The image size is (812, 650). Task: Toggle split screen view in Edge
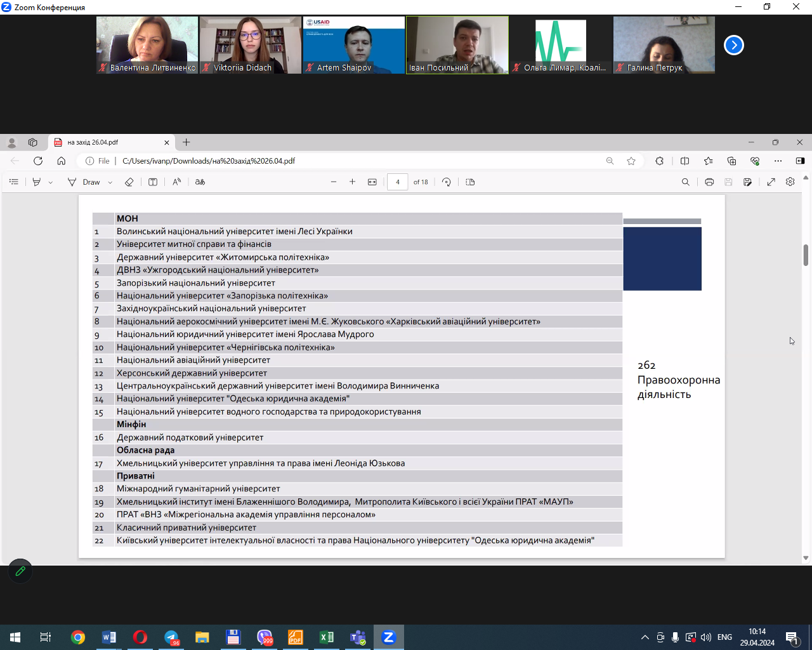[684, 161]
